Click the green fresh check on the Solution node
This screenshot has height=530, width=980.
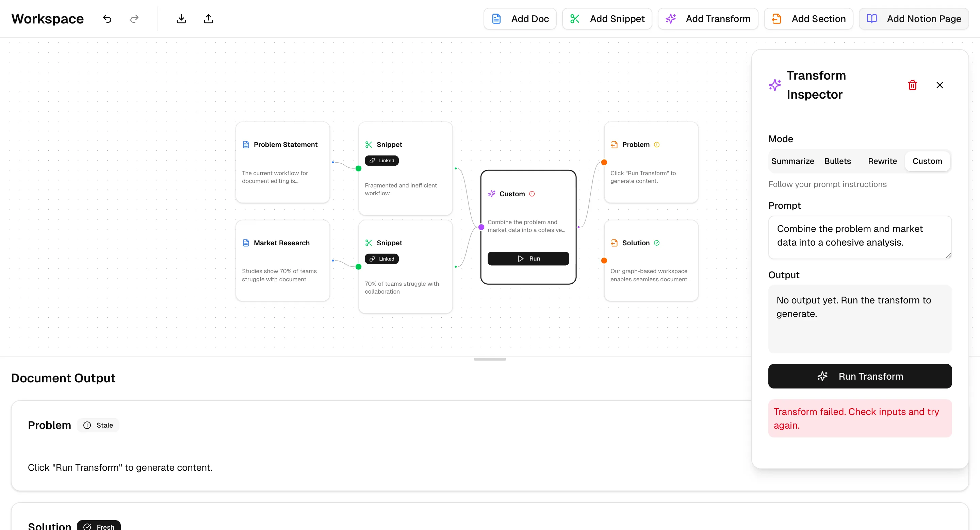tap(657, 243)
